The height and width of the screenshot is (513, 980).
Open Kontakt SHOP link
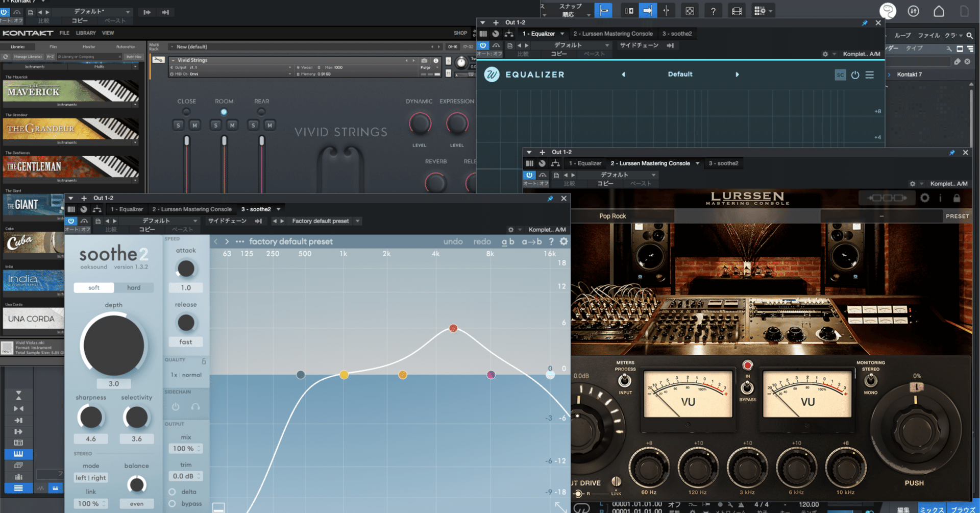pos(460,33)
